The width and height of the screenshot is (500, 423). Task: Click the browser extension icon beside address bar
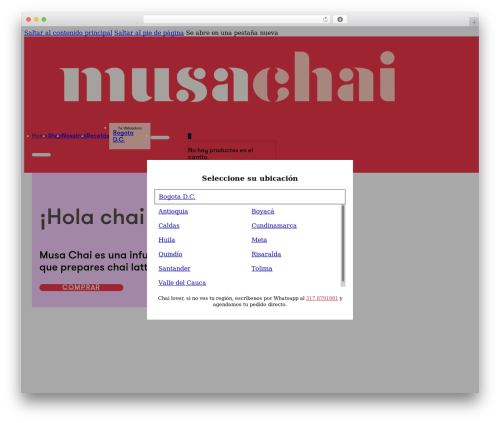340,20
